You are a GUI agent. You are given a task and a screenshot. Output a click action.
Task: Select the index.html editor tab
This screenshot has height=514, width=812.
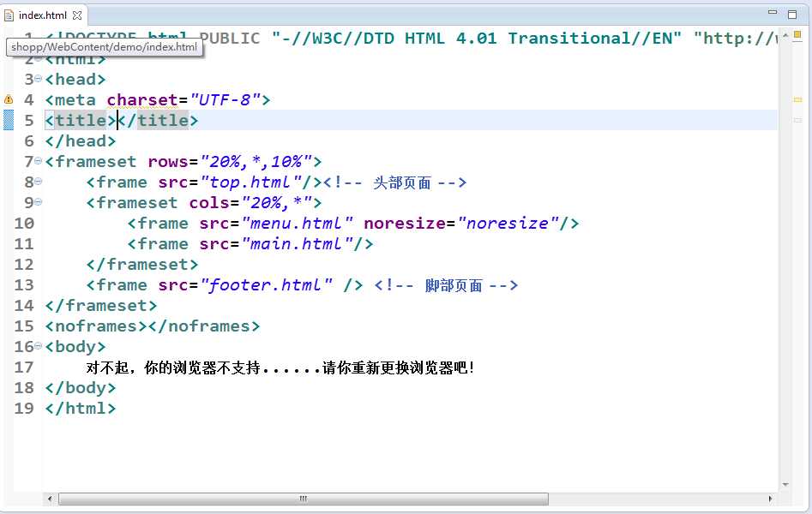pos(43,15)
